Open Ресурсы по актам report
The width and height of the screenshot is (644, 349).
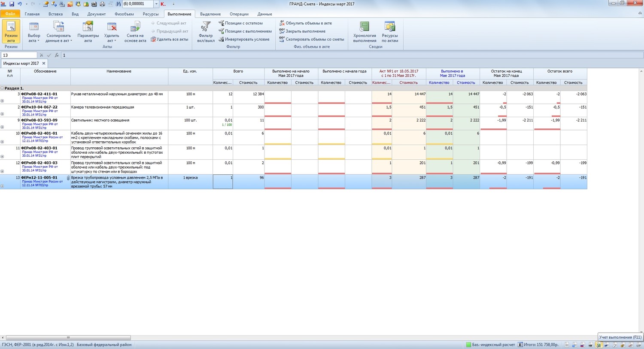[390, 33]
